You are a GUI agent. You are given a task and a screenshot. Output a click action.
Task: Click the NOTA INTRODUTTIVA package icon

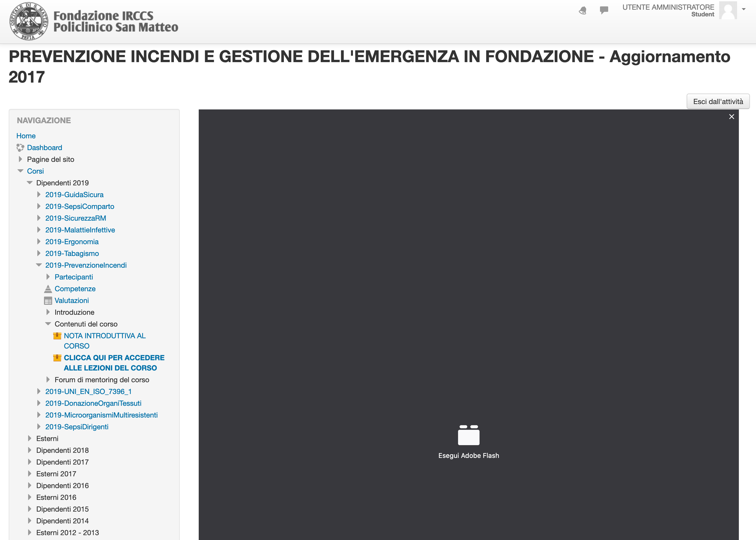coord(57,336)
